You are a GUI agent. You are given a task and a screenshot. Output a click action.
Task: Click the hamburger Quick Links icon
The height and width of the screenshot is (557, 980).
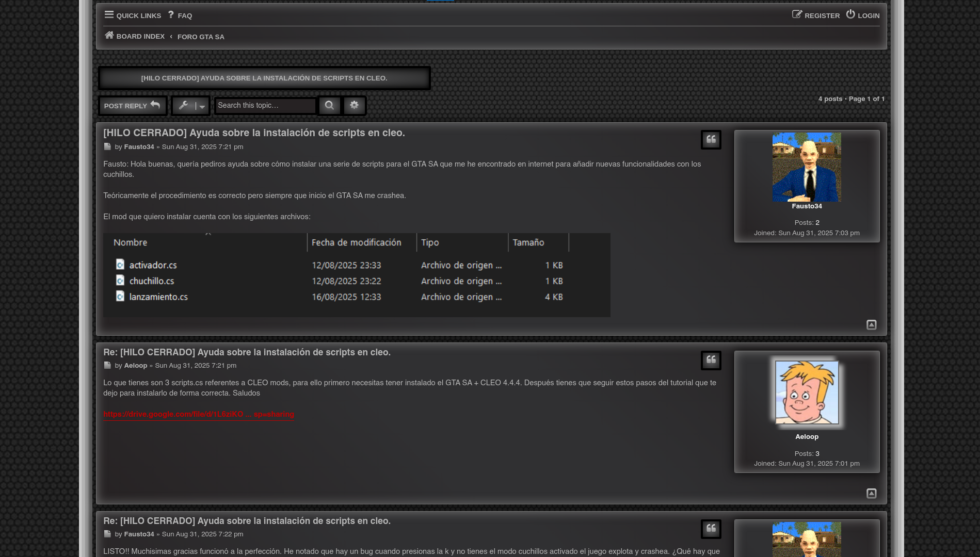click(x=109, y=14)
